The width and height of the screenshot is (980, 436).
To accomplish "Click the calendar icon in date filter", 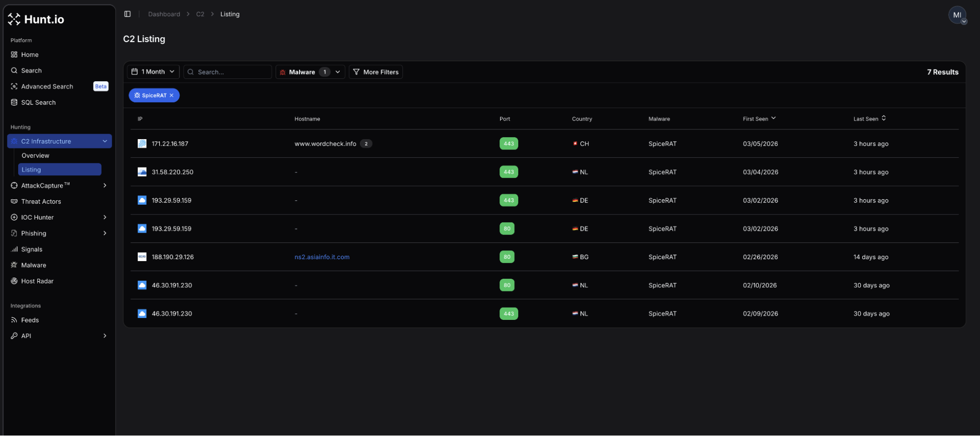I will (x=135, y=72).
